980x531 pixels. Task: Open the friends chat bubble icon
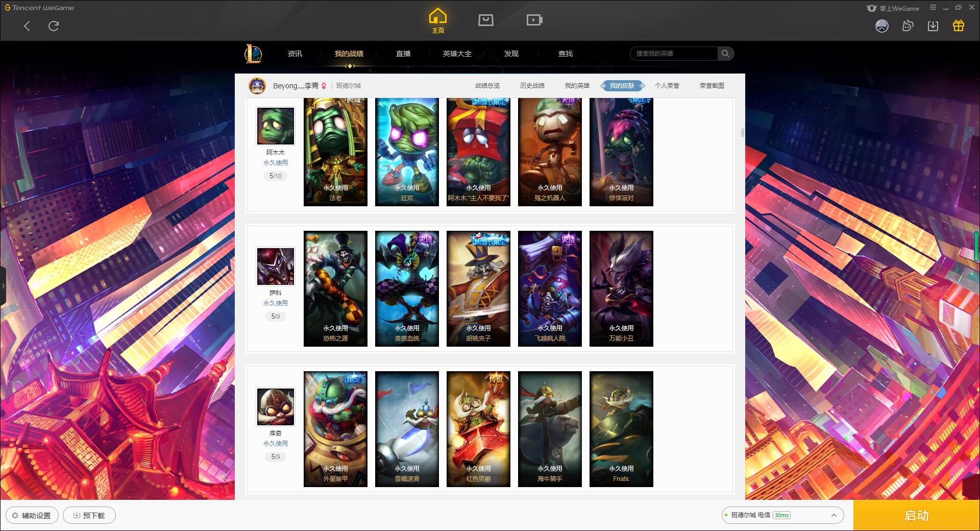(x=908, y=26)
